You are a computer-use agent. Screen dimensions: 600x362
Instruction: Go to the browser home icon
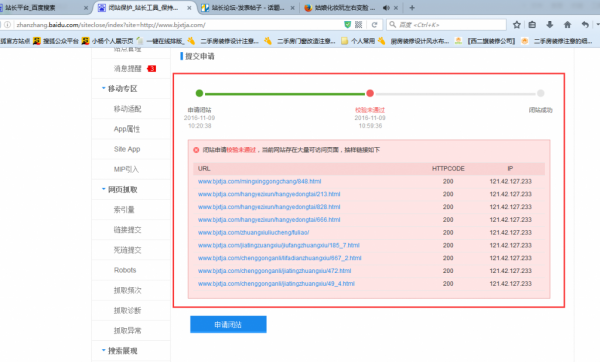click(x=567, y=25)
